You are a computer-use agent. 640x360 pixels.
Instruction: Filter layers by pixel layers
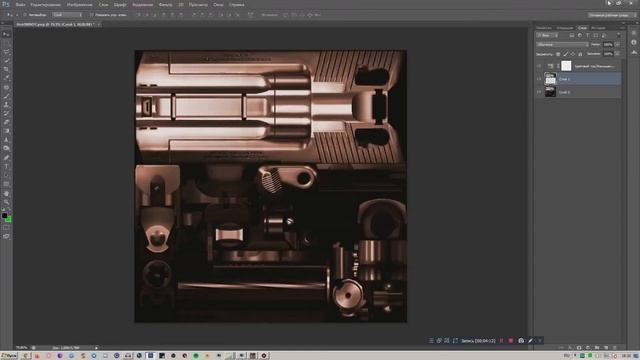(x=572, y=36)
